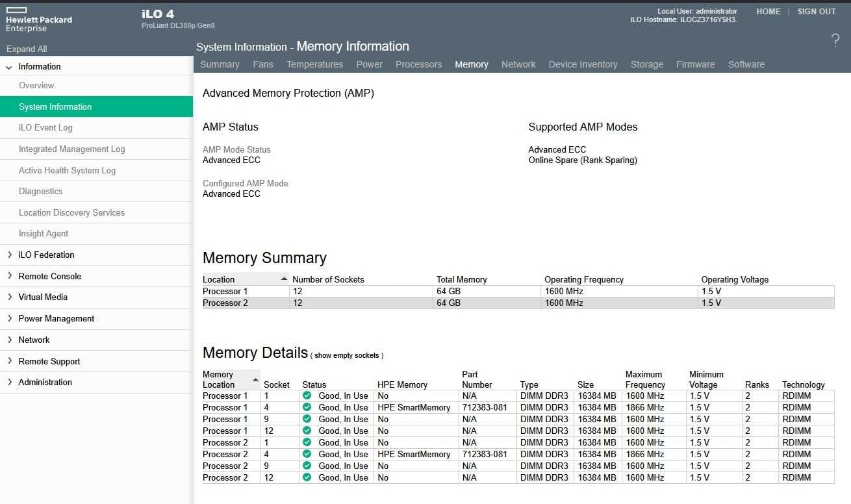Expand the Administration section
Viewport: 851px width, 504px height.
[9, 382]
